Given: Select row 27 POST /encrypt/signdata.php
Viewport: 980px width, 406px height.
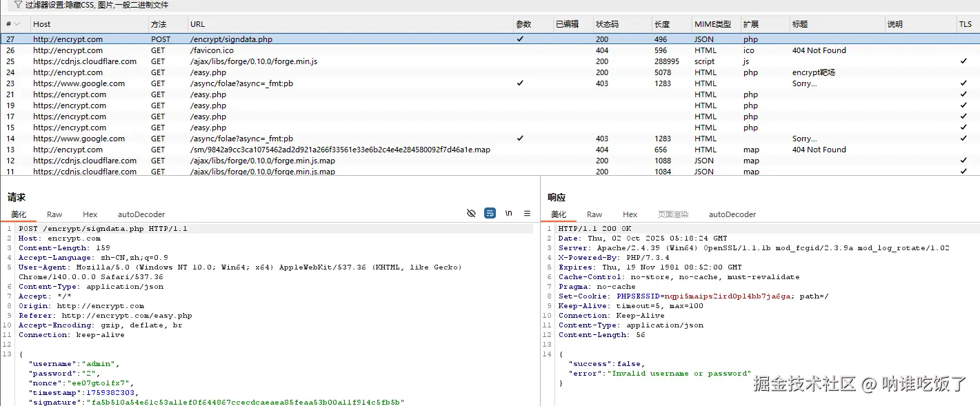Looking at the screenshot, I should (490, 39).
